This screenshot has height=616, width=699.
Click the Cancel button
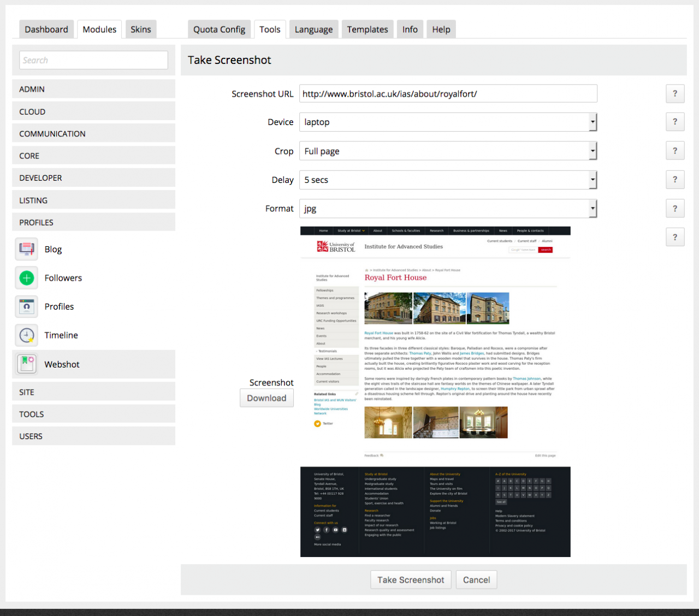point(476,580)
